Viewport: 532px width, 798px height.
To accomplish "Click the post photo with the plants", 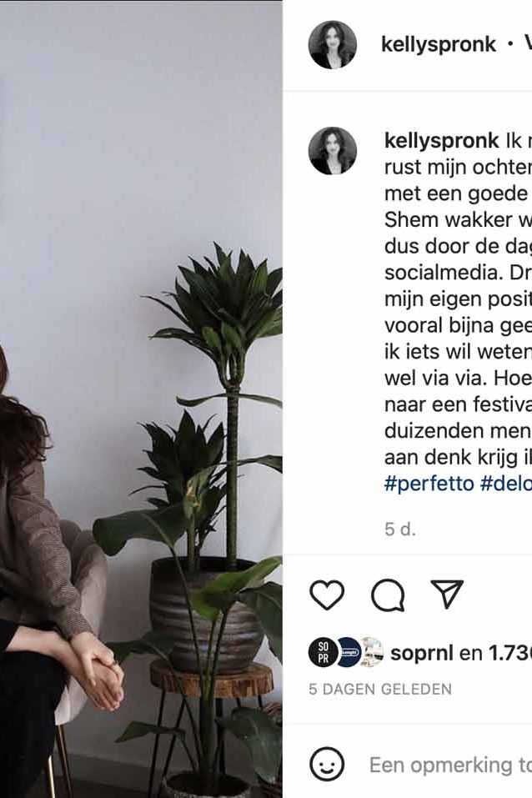I will pos(141,399).
